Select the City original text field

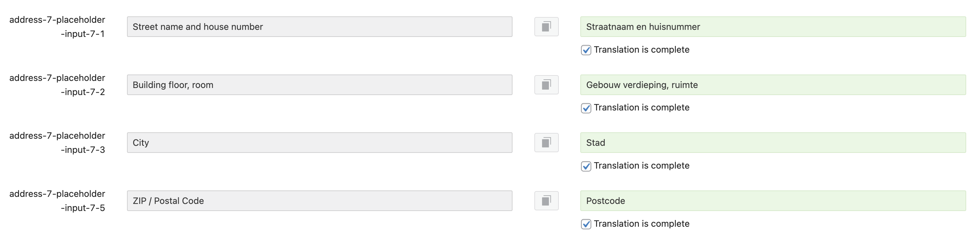320,143
